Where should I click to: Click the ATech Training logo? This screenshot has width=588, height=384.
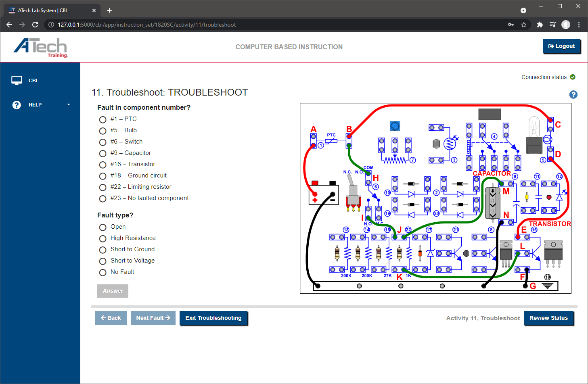tap(41, 47)
